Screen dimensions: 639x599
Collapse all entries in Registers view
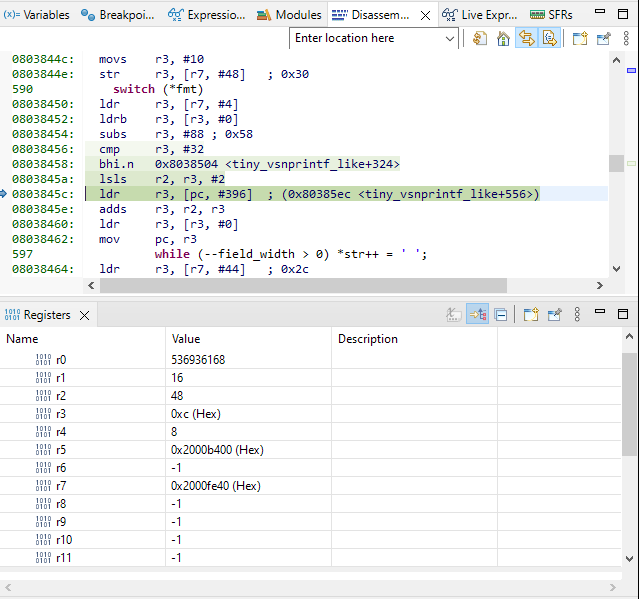pyautogui.click(x=501, y=315)
